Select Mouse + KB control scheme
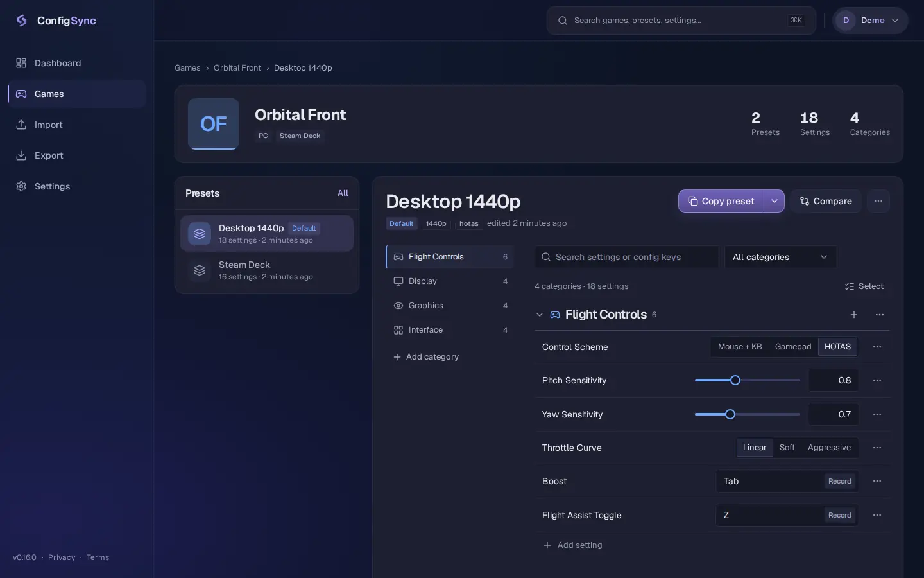The width and height of the screenshot is (924, 578). [x=740, y=347]
